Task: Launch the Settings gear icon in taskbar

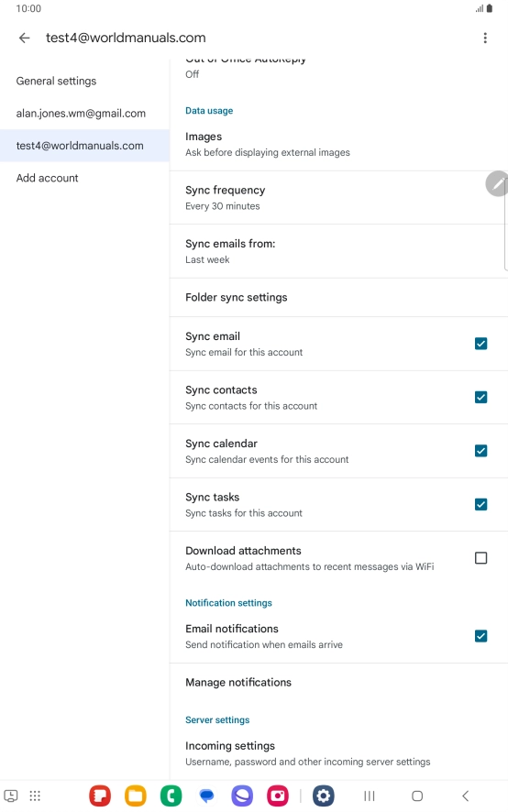Action: point(324,796)
